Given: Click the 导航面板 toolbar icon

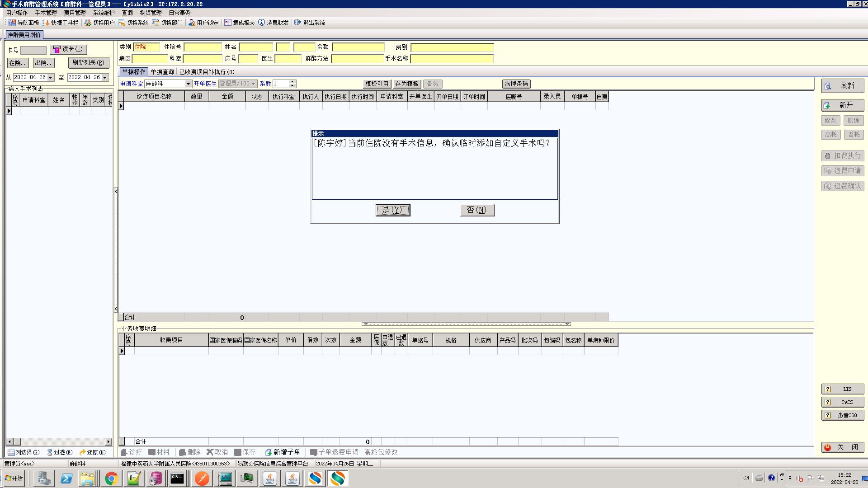Looking at the screenshot, I should coord(12,23).
